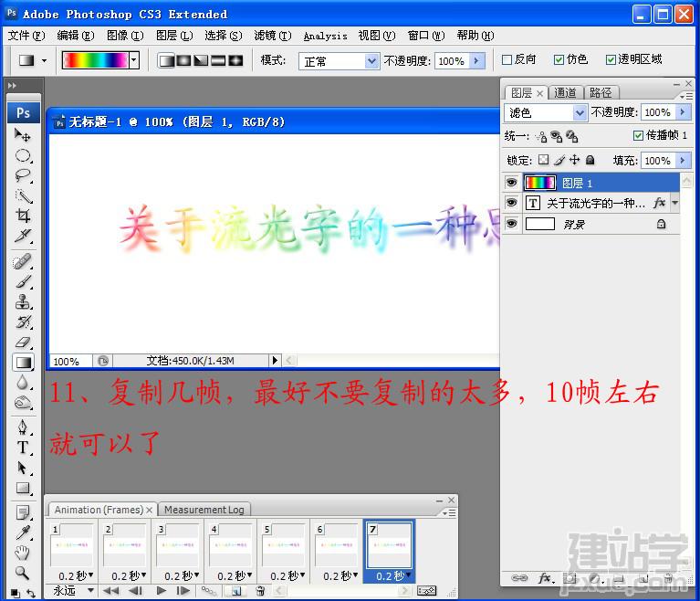Open the 文件 (File) menu
Viewport: 700px width, 601px height.
coord(26,36)
